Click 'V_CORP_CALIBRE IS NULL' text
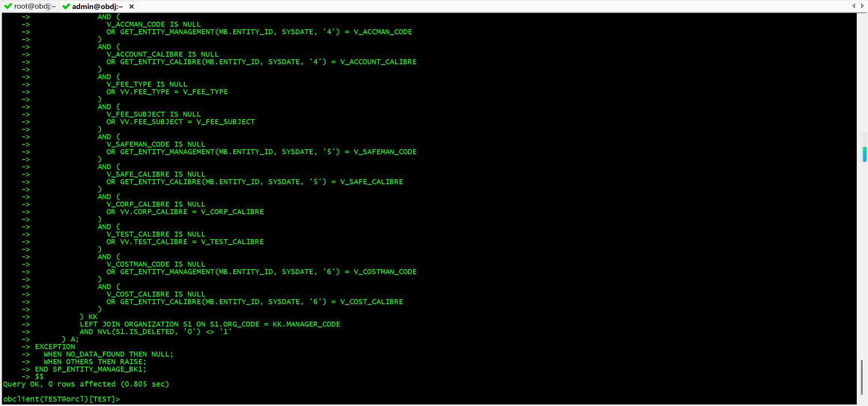Image resolution: width=868 pixels, height=406 pixels. point(156,204)
